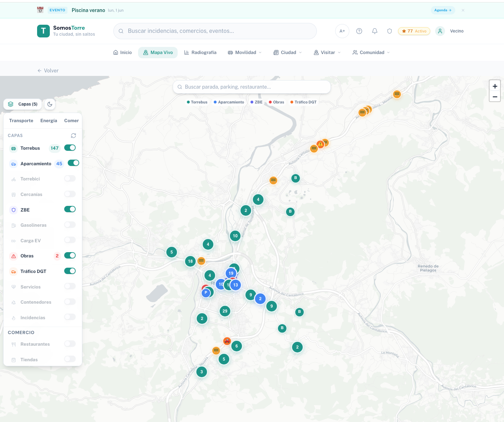Click the Volver back link

48,71
